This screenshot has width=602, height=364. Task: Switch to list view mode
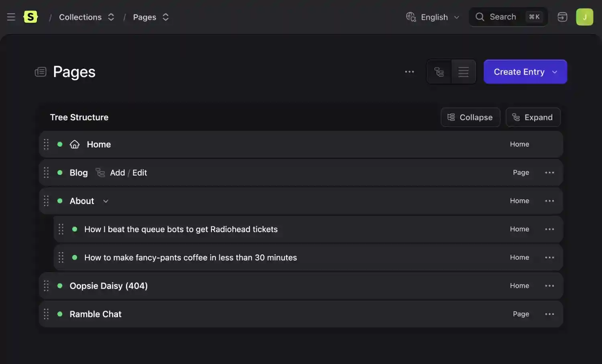464,72
